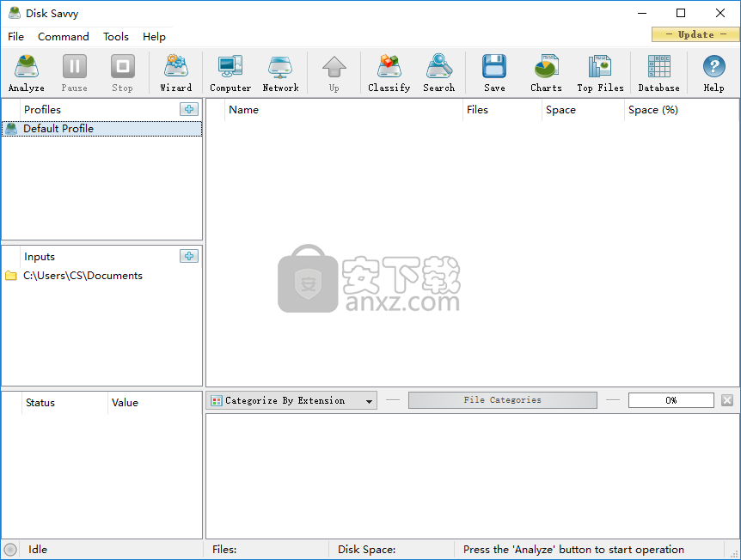The height and width of the screenshot is (560, 741).
Task: Open Help from the toolbar
Action: [x=713, y=73]
